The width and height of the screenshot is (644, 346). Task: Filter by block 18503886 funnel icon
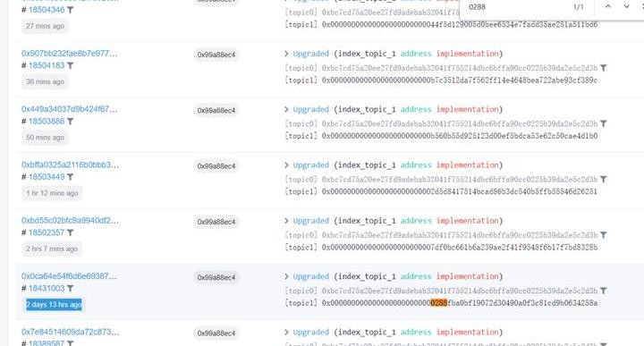coord(71,122)
